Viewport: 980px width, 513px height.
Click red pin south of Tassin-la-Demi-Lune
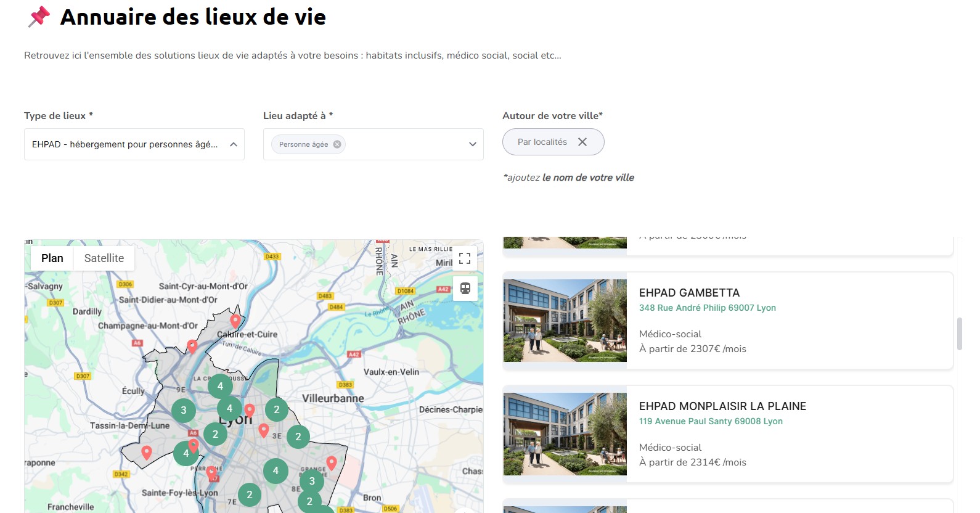pos(146,453)
